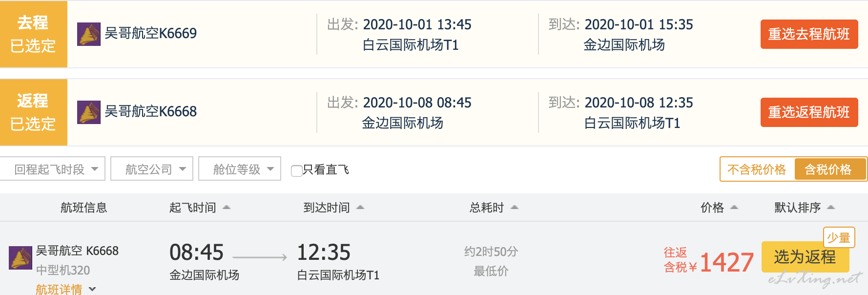Open the 回程起飞时段 dropdown filter
This screenshot has width=868, height=295.
(x=52, y=169)
